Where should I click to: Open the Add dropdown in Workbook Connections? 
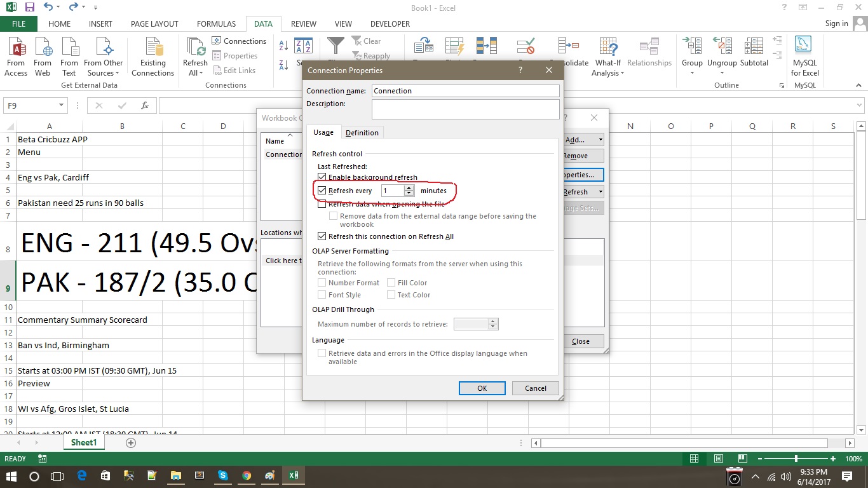click(600, 140)
